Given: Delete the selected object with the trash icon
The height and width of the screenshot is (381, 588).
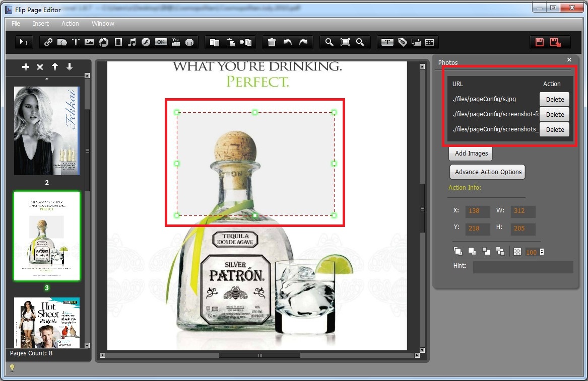Looking at the screenshot, I should click(272, 42).
